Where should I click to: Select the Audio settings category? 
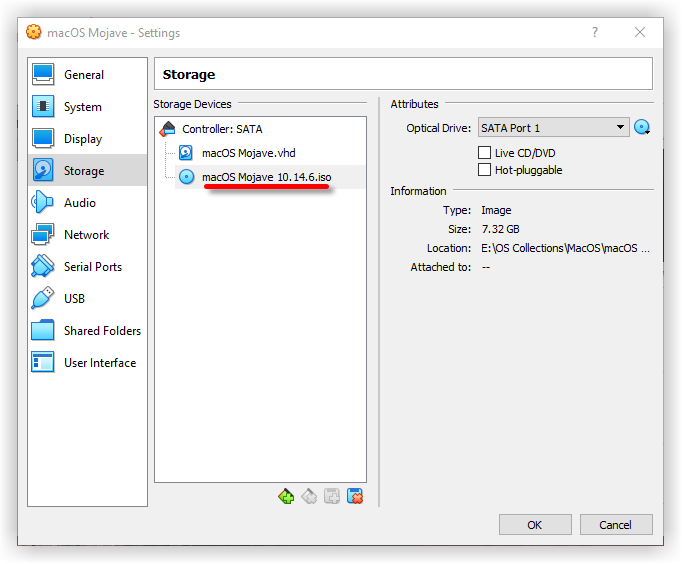coord(80,203)
